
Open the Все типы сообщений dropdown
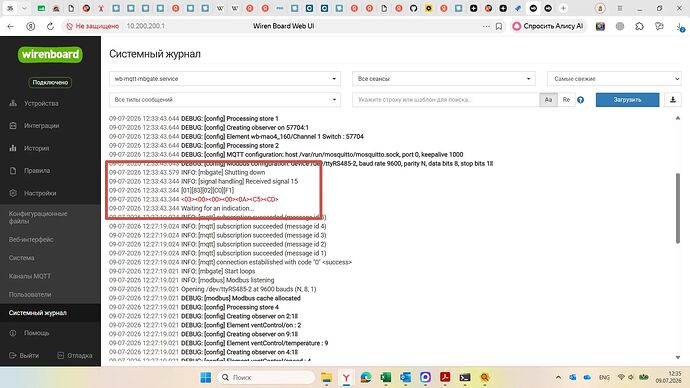coord(225,100)
